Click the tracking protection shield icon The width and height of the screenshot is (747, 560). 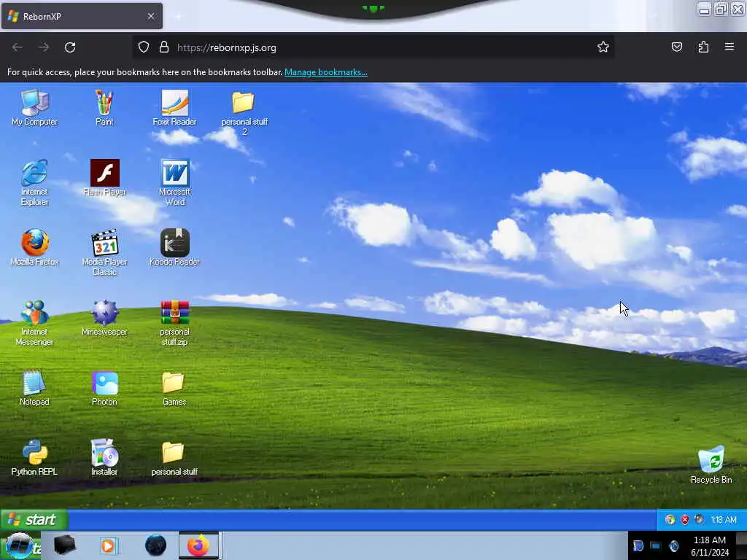tap(144, 47)
